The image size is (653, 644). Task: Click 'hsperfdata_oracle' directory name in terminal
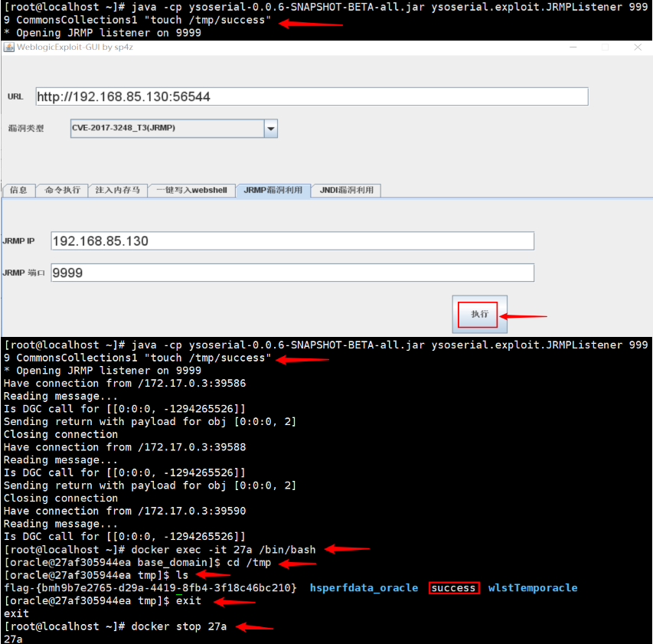coord(364,588)
